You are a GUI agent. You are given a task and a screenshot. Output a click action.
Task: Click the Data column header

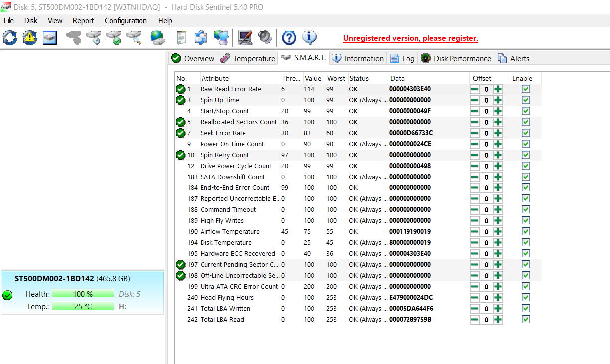point(429,78)
